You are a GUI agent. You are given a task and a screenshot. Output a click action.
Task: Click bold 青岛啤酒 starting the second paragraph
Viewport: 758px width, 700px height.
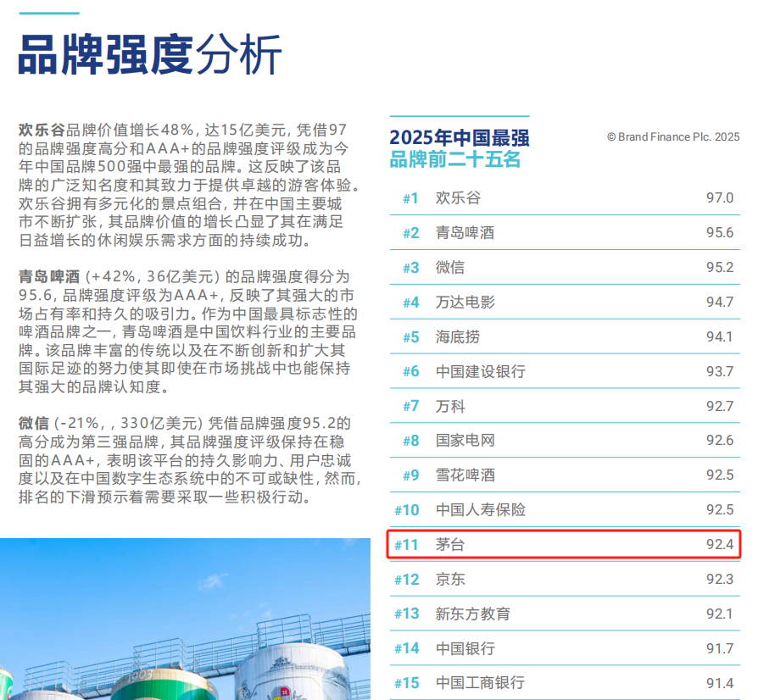(49, 277)
